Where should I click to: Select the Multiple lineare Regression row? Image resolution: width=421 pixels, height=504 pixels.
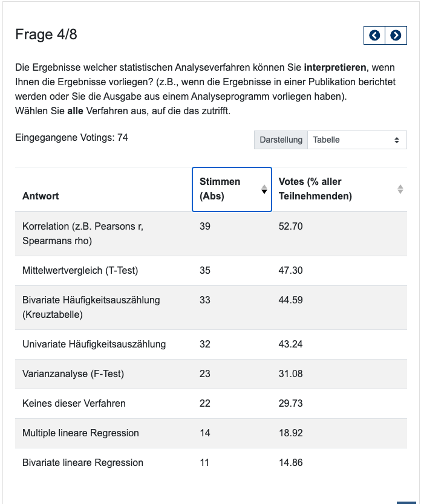[80, 433]
